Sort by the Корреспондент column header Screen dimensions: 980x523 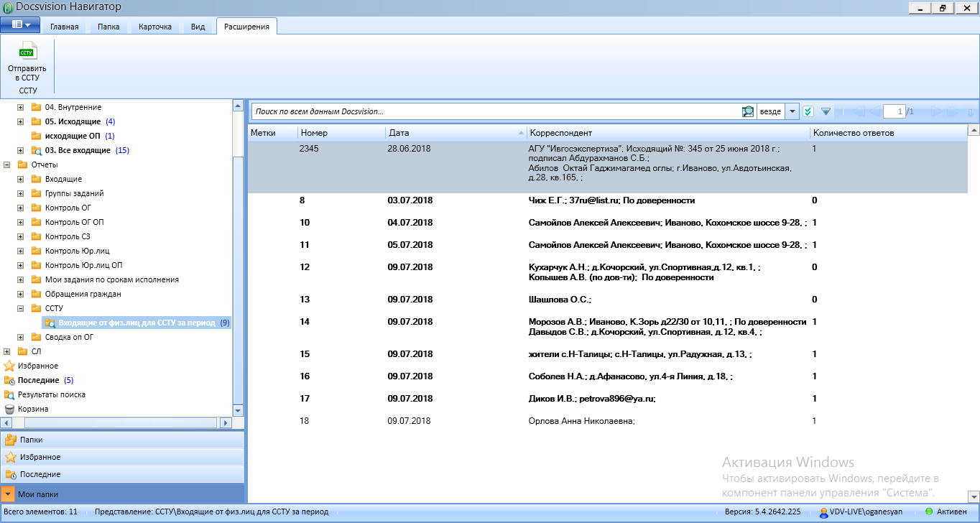667,133
